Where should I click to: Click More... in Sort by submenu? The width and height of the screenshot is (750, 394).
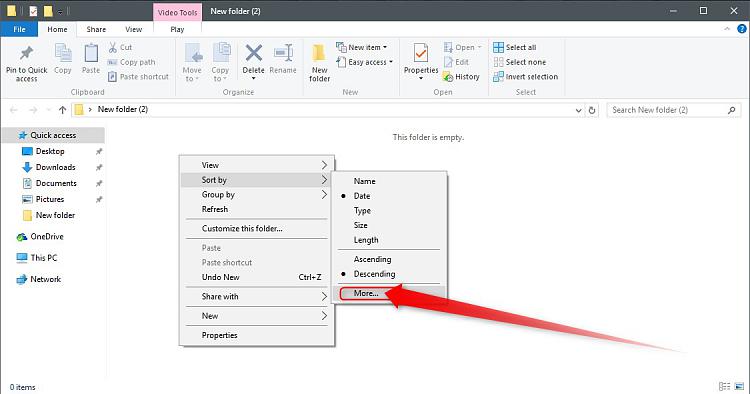point(366,294)
